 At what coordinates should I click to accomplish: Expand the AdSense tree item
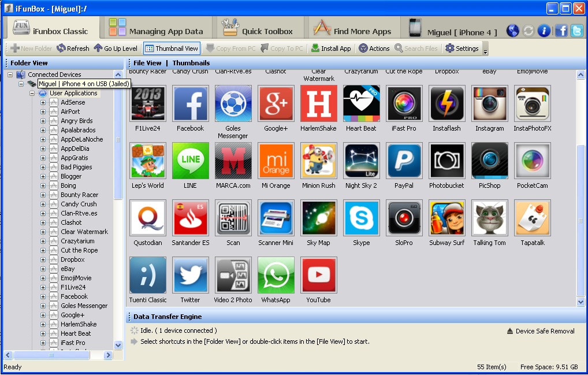43,102
